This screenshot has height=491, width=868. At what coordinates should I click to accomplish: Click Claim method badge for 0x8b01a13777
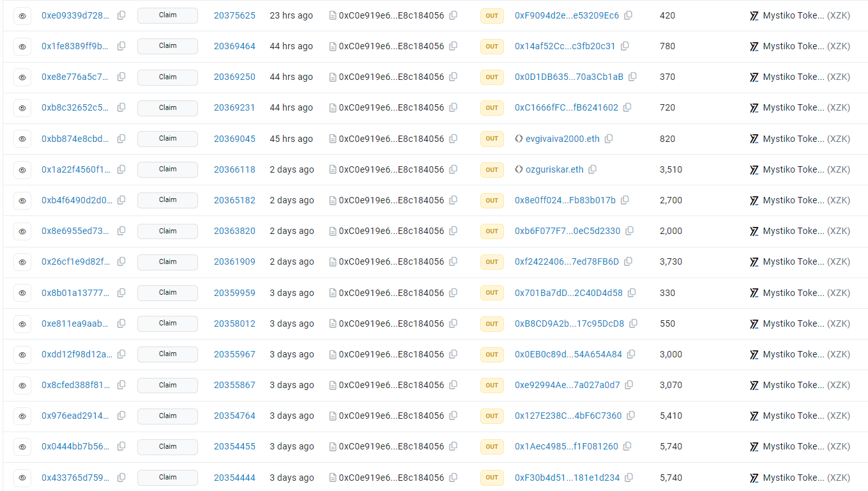[x=167, y=293]
